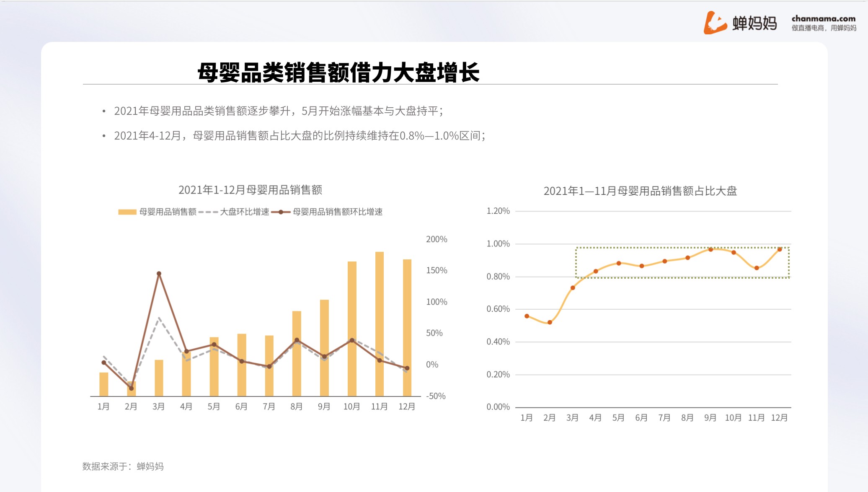
Task: Click the 2月 data point in share chart
Action: tap(550, 323)
